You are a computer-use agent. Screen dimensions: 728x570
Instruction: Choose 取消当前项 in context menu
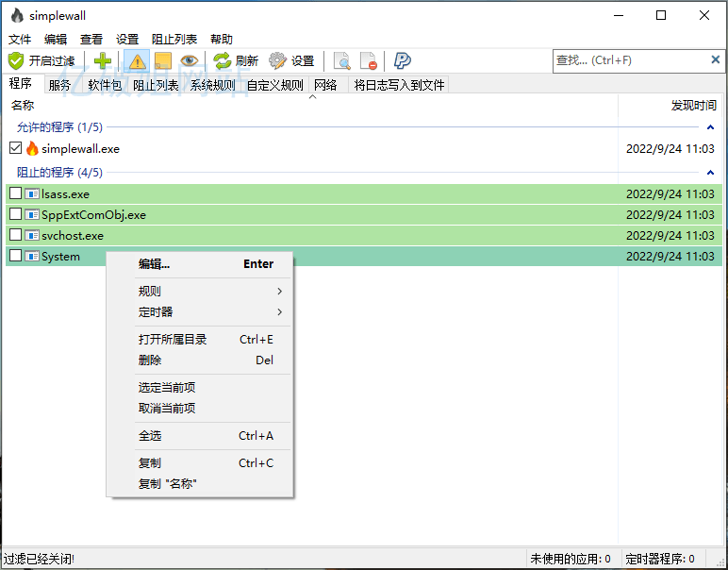pos(200,409)
